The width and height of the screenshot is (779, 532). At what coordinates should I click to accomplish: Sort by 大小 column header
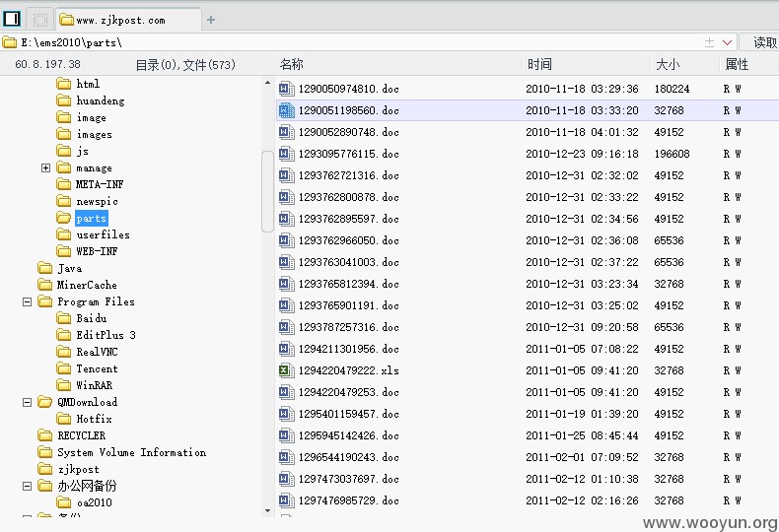point(668,64)
